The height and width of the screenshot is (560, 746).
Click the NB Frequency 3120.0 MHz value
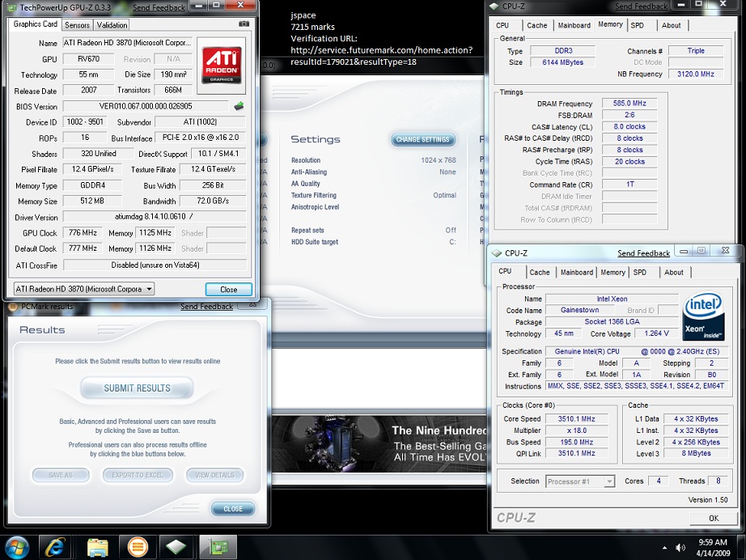[x=696, y=74]
